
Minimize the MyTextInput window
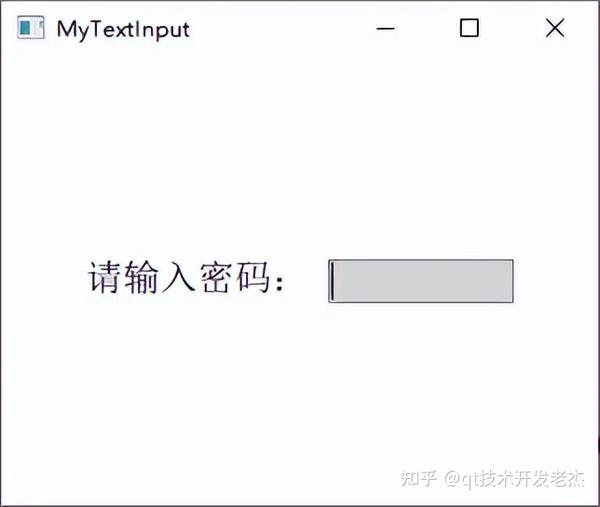(385, 28)
